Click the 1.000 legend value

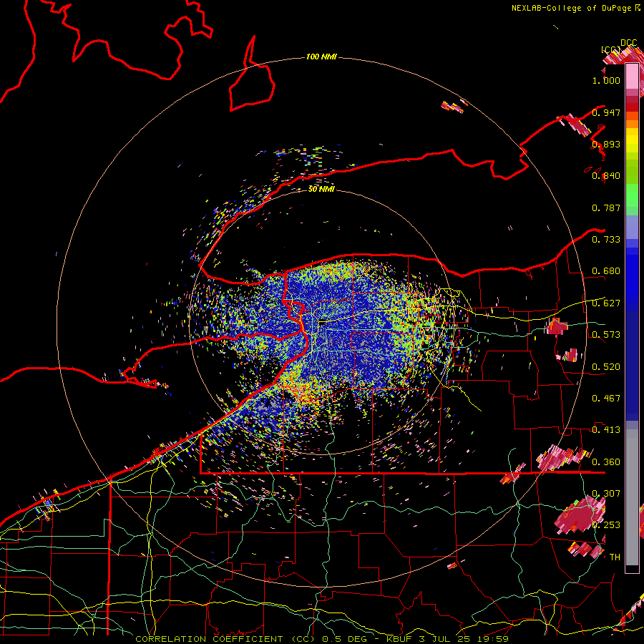606,80
